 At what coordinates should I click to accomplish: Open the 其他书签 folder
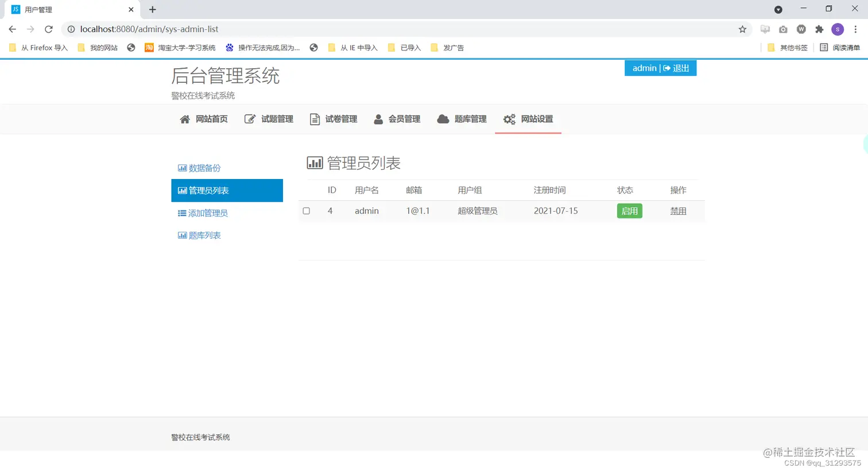pos(788,48)
